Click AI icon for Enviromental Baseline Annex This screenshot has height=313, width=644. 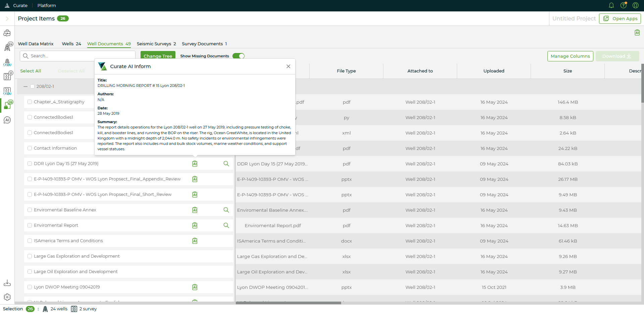point(195,210)
